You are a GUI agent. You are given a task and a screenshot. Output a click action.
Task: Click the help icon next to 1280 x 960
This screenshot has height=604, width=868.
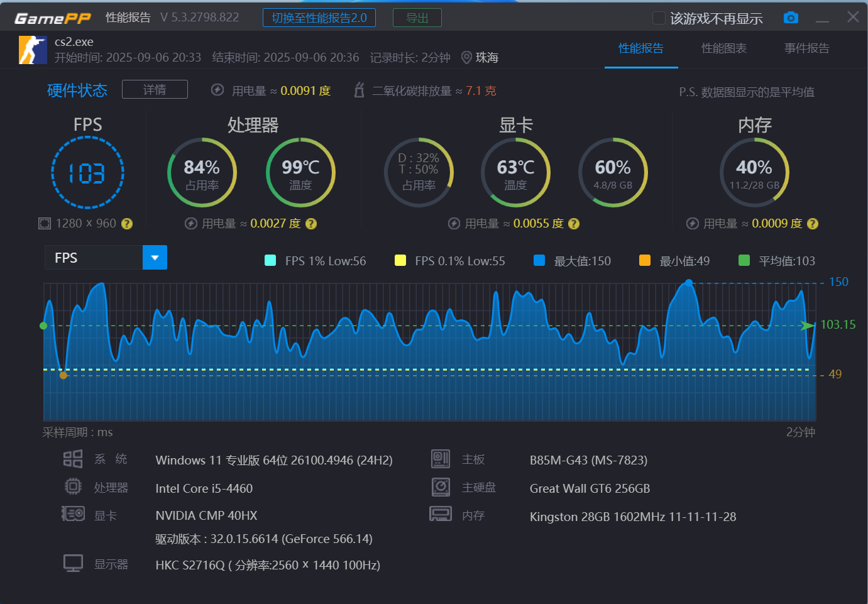pyautogui.click(x=127, y=224)
